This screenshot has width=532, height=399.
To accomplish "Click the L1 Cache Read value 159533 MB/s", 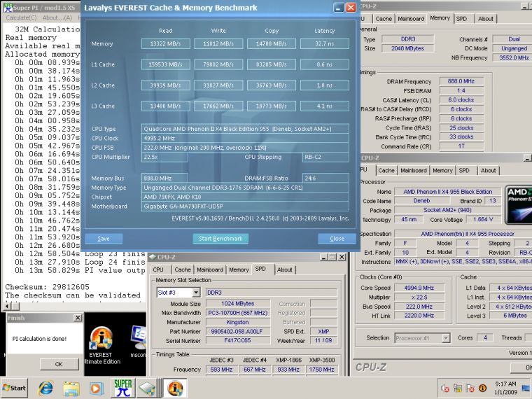I will tap(166, 64).
